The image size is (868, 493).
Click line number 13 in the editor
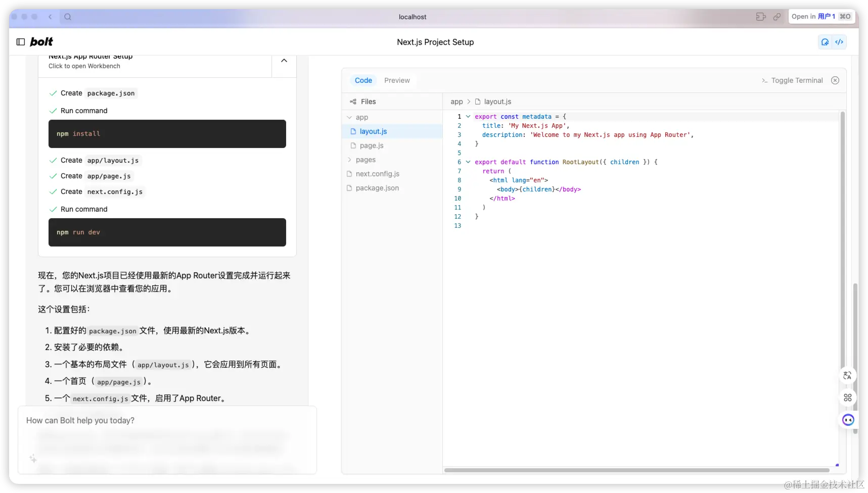458,226
